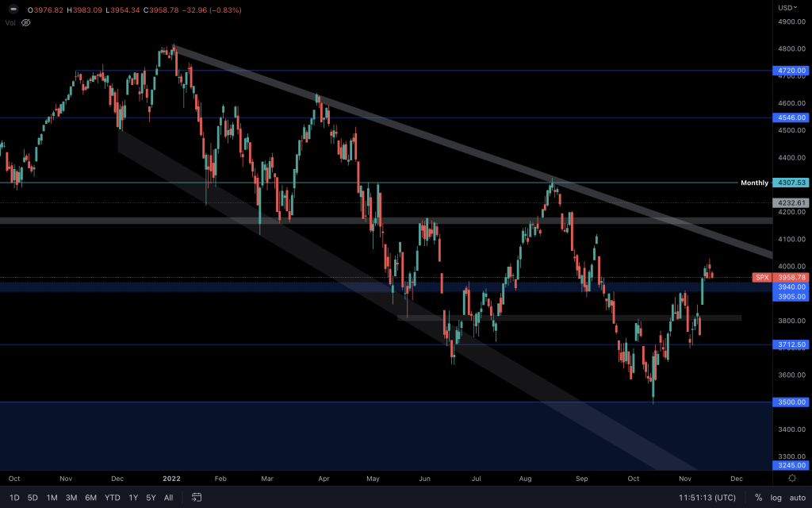812x508 pixels.
Task: Select the YTD time range
Action: [112, 498]
